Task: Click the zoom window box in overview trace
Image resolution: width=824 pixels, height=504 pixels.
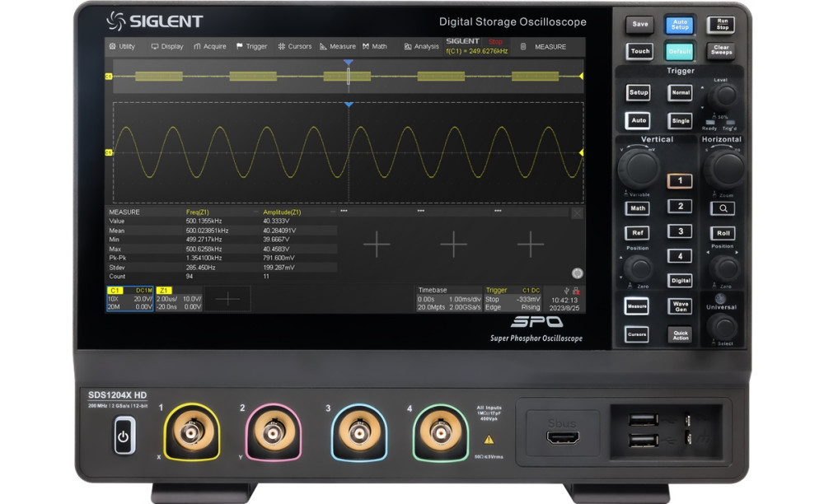Action: pos(348,77)
